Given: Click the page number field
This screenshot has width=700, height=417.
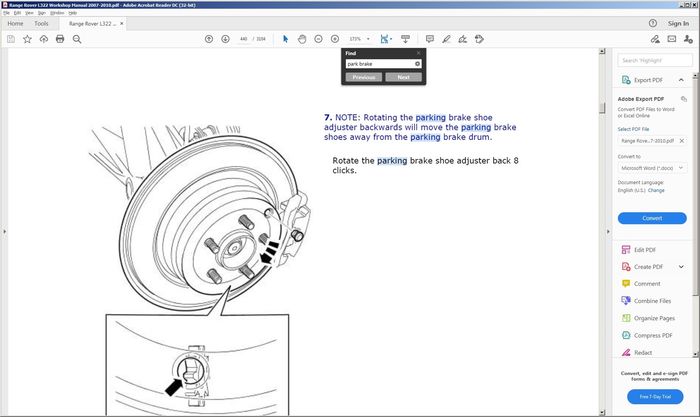Looking at the screenshot, I should coord(243,39).
